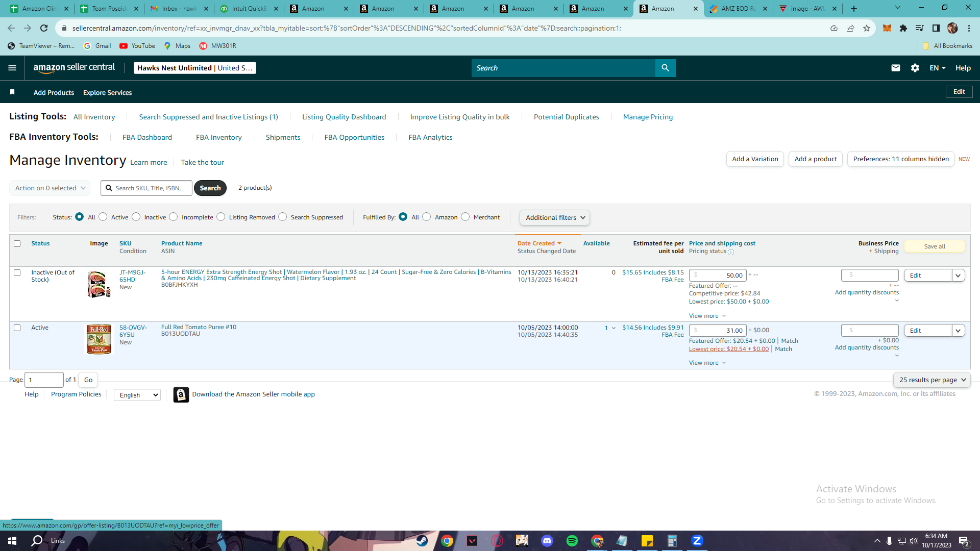980x551 pixels.
Task: Click the Add a product button
Action: [816, 159]
